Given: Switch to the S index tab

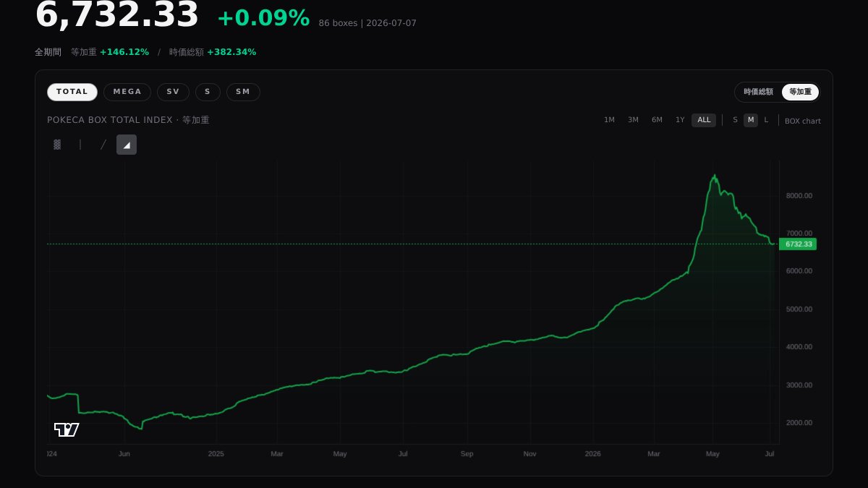Looking at the screenshot, I should coord(208,92).
